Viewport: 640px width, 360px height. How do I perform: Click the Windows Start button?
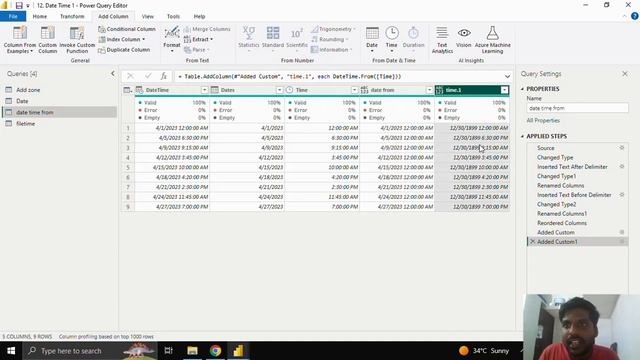11,351
